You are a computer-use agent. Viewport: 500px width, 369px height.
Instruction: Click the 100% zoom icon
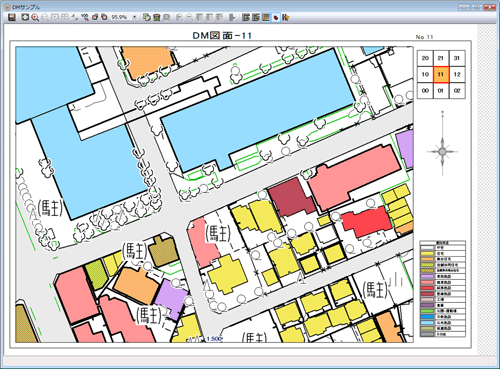(85, 17)
